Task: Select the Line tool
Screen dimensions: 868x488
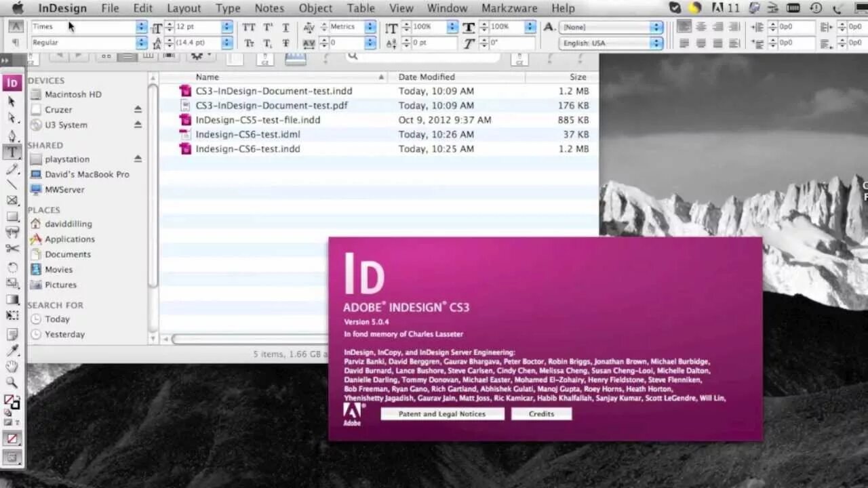Action: coord(12,184)
